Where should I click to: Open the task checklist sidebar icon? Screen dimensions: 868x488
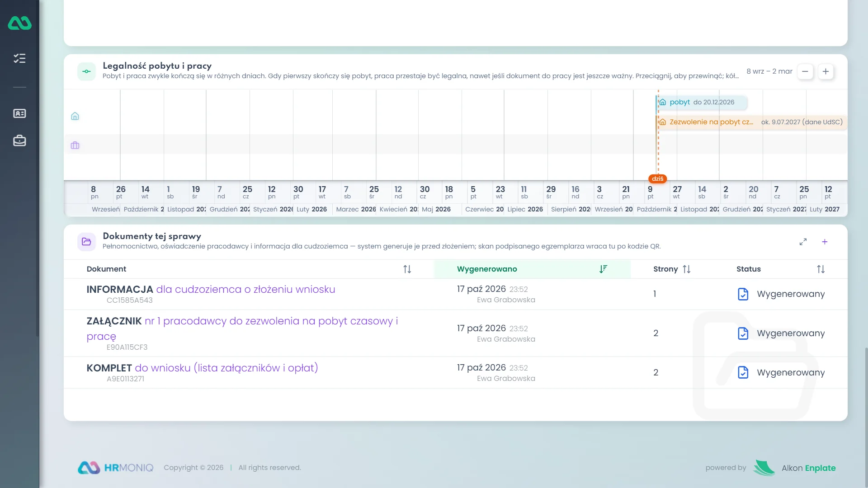coord(19,58)
